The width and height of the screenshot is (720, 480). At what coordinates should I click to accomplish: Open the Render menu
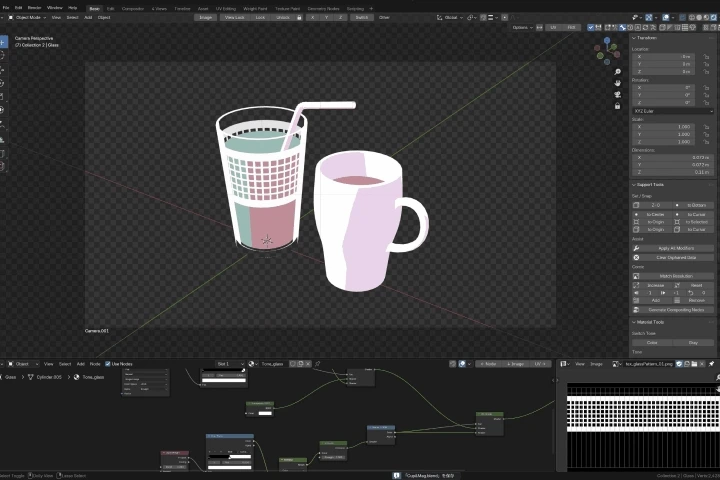(34, 8)
